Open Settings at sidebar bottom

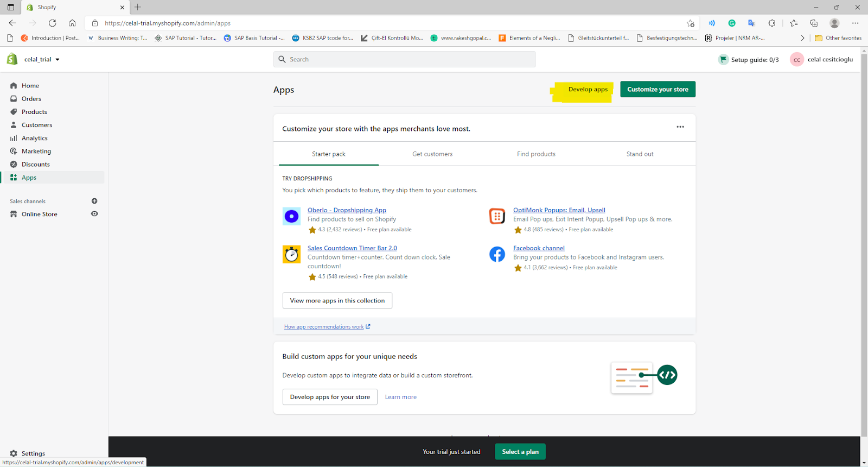[33, 453]
